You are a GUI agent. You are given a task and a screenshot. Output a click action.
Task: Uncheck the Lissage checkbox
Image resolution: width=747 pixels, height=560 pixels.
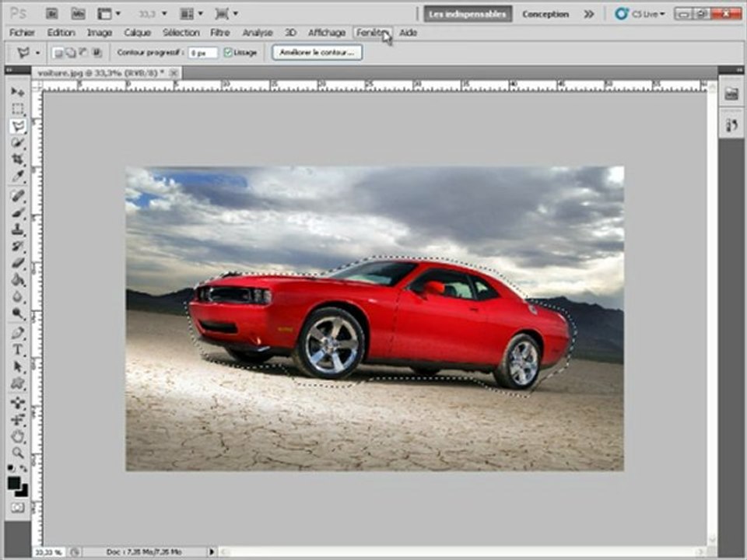228,52
